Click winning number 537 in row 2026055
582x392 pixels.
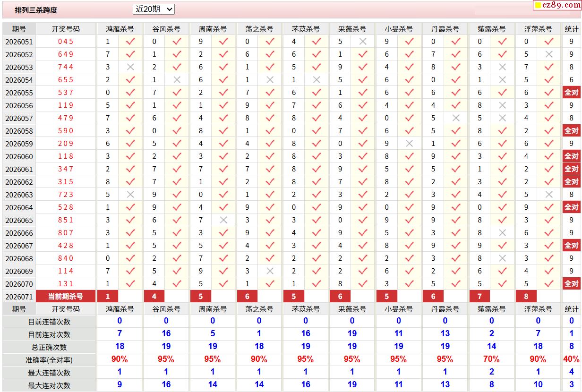pos(66,93)
